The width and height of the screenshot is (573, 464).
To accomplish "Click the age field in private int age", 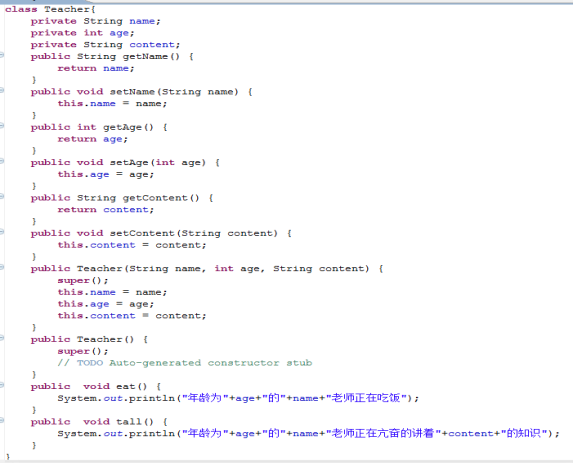I will (x=119, y=33).
